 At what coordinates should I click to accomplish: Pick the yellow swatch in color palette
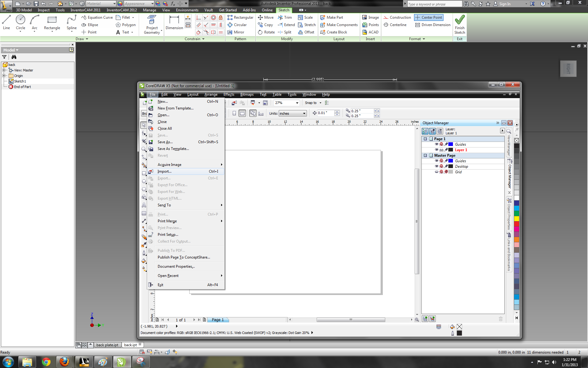[x=517, y=219]
